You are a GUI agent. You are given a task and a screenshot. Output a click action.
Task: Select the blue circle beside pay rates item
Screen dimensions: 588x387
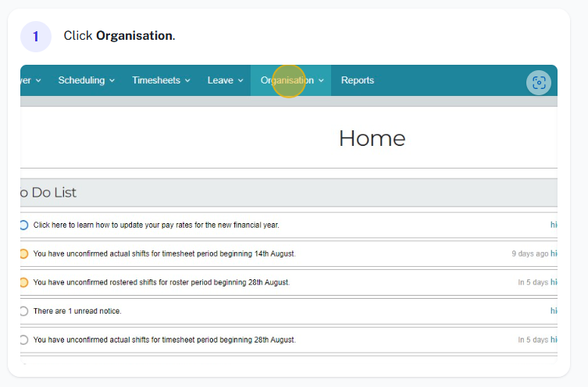click(23, 225)
